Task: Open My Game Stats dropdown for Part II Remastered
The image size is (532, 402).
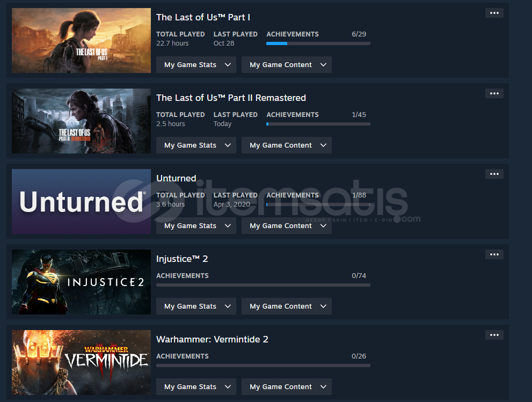Action: [x=196, y=145]
